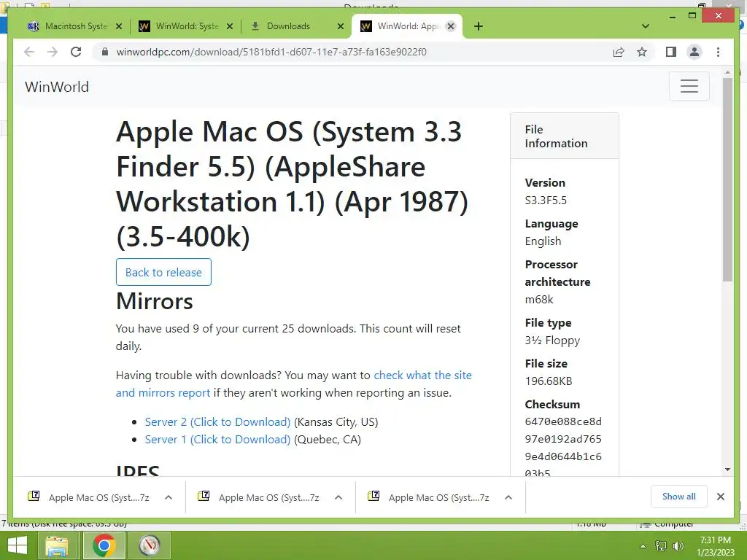Screen dimensions: 747x560
Task: Click the Mirrors heading
Action: coord(155,301)
